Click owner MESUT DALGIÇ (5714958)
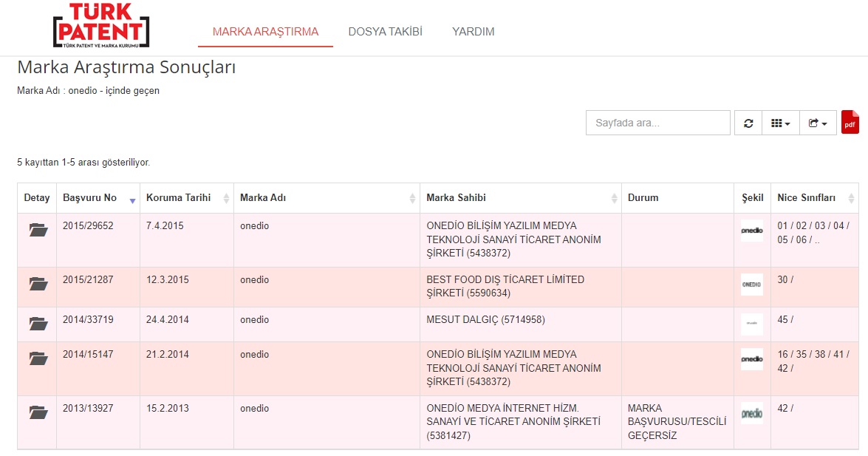The width and height of the screenshot is (868, 456). point(485,319)
